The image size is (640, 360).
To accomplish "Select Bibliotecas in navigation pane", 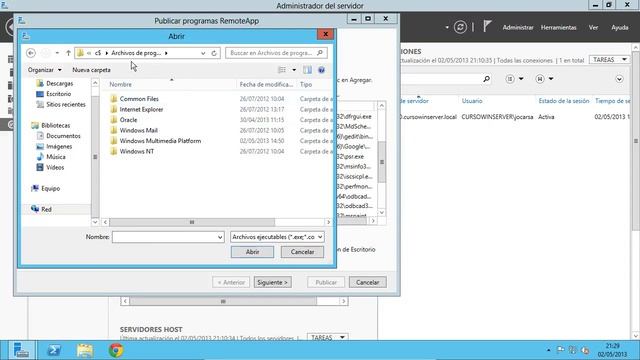I will click(x=56, y=125).
